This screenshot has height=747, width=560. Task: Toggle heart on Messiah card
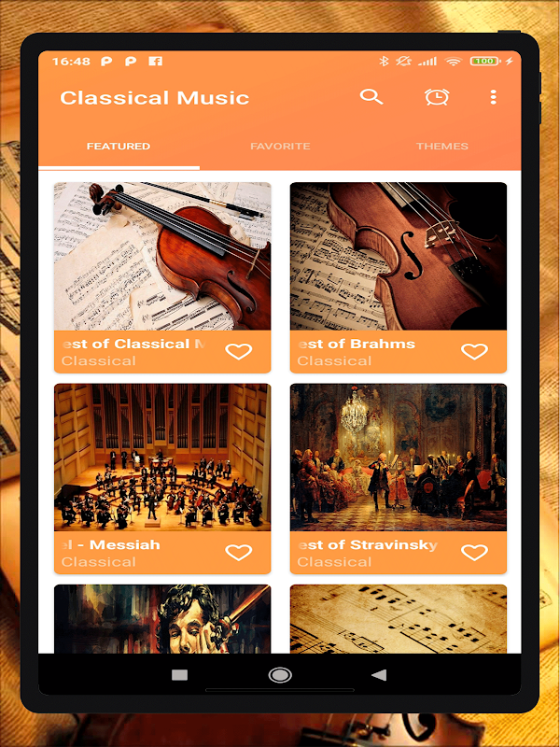239,553
